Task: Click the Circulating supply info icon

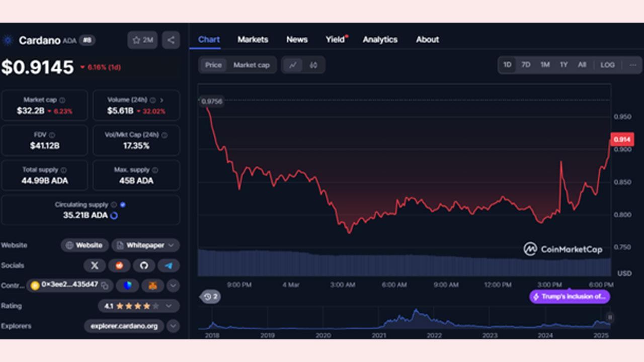Action: pyautogui.click(x=114, y=205)
